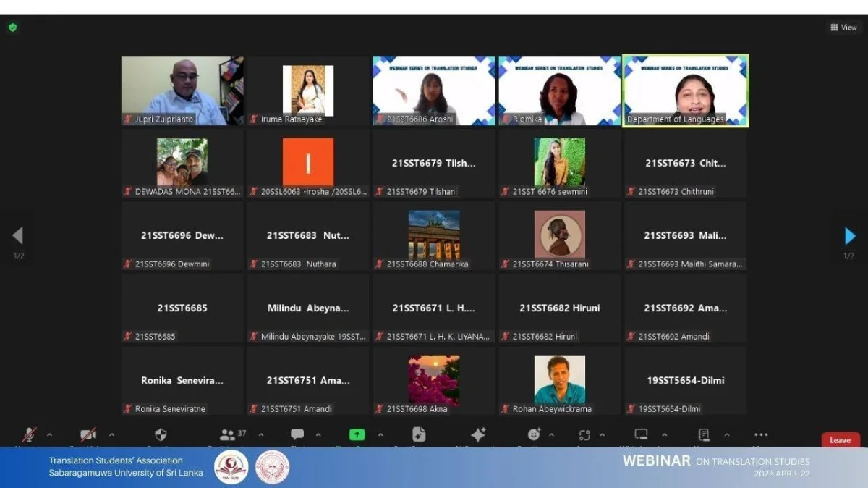Open the Reactions smiley icon
Viewport: 868px width, 488px height.
[535, 434]
